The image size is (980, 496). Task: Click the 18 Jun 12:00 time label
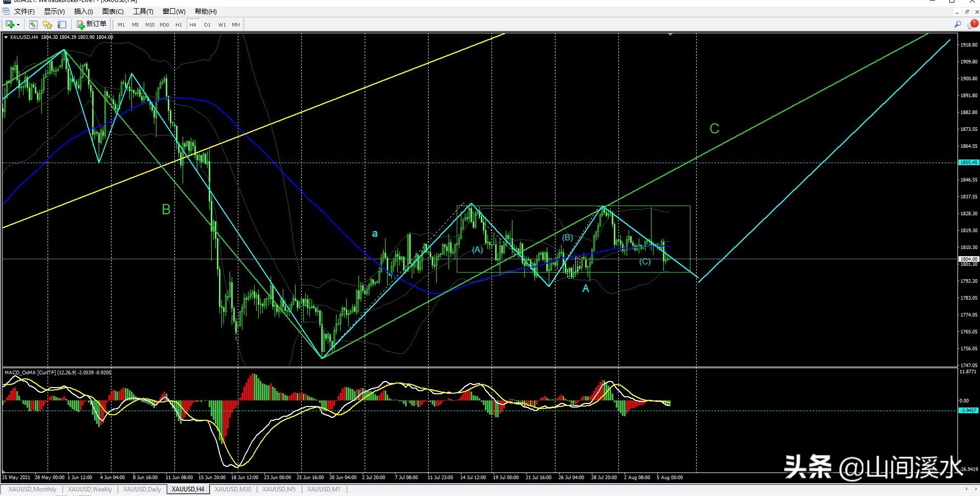click(x=244, y=478)
